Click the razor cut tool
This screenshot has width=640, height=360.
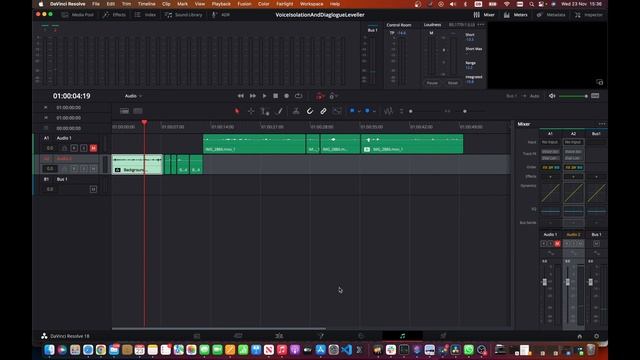296,111
